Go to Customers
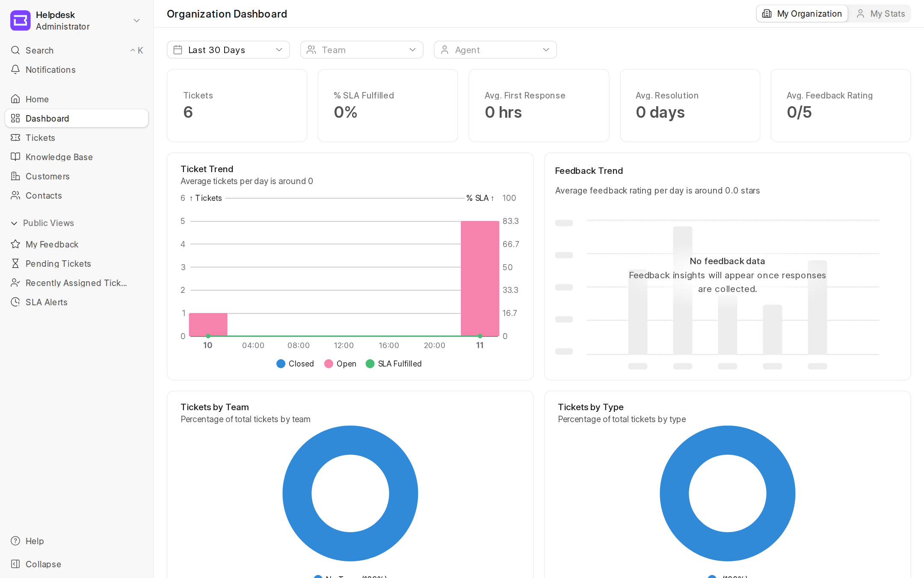The width and height of the screenshot is (924, 578). click(x=77, y=176)
